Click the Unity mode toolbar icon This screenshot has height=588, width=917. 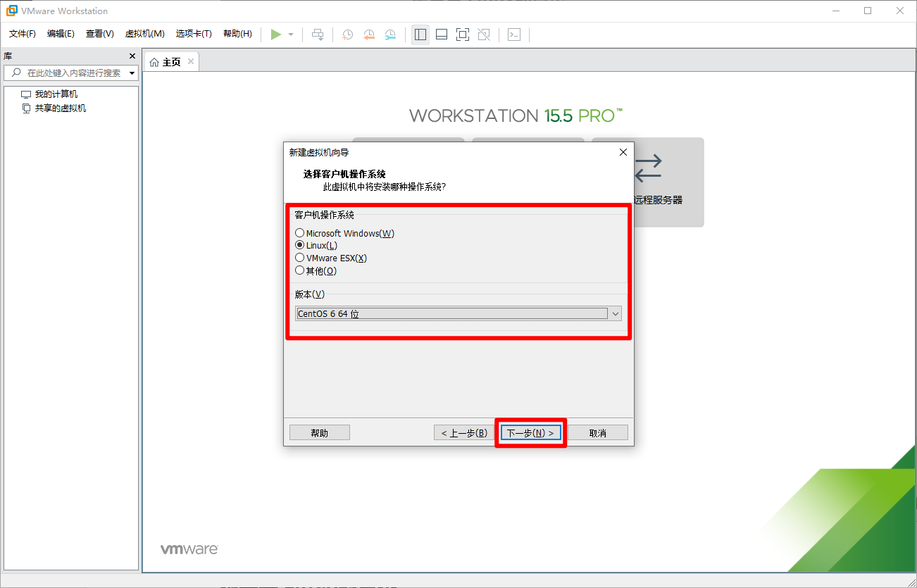pos(484,35)
